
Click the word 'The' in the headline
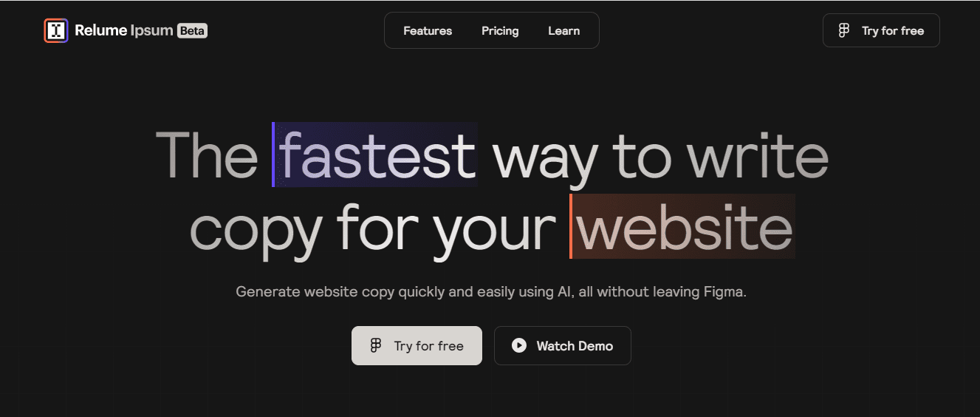coord(207,155)
